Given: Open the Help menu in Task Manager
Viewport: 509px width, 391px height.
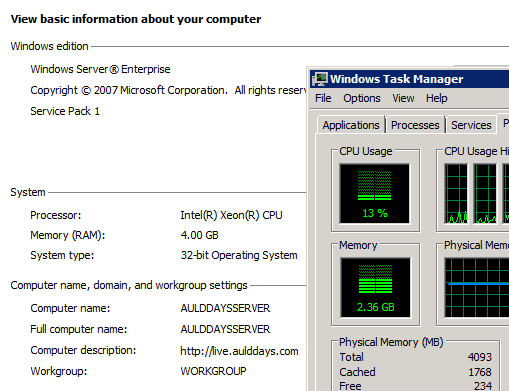Looking at the screenshot, I should point(436,98).
